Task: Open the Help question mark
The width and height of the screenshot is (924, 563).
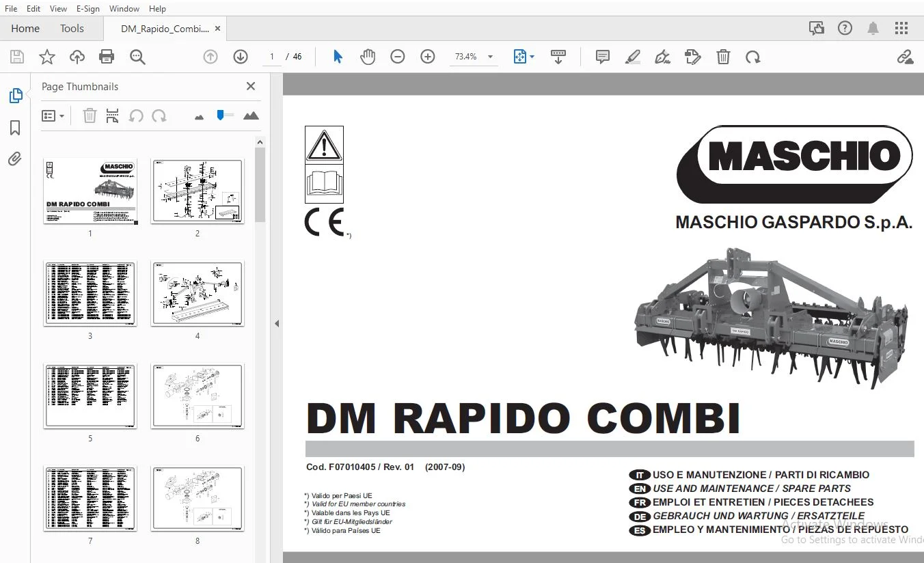Action: pos(845,28)
